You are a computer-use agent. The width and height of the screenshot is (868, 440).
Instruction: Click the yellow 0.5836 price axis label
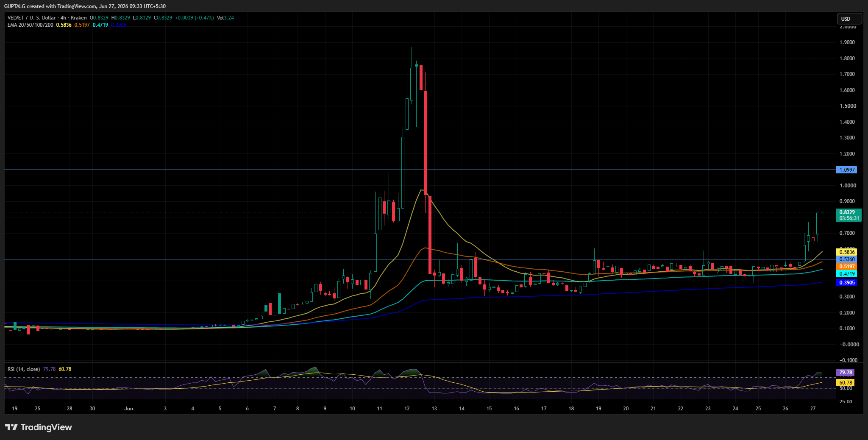click(x=846, y=252)
